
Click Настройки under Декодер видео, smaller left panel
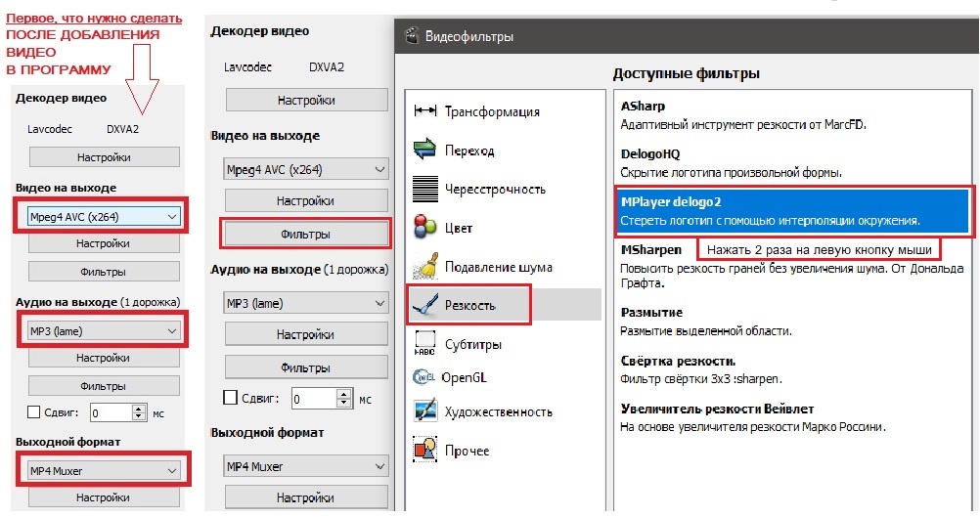pyautogui.click(x=105, y=156)
